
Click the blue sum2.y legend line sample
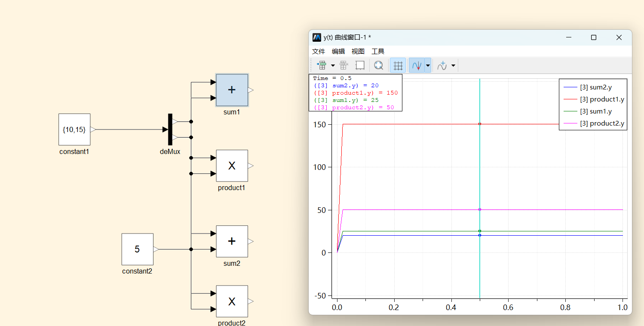[x=570, y=87]
